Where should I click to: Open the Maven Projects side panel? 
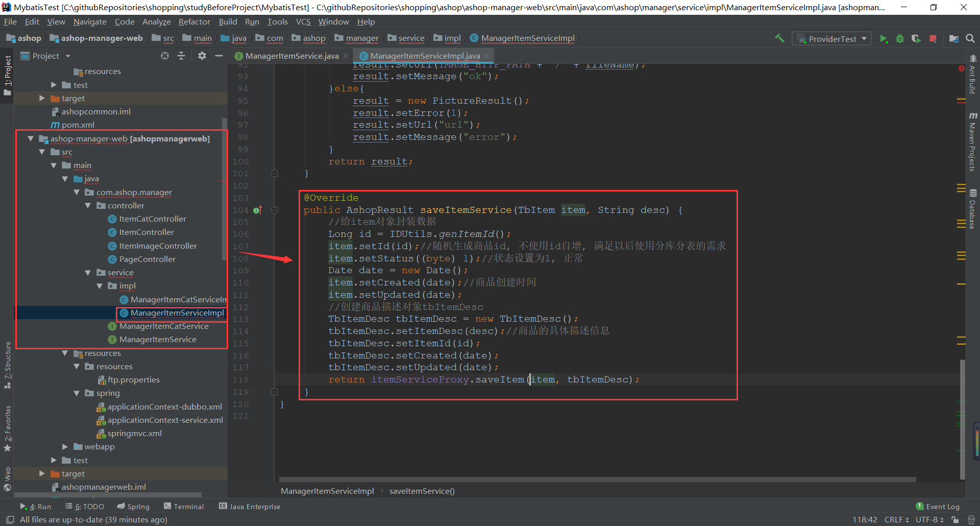(973, 142)
